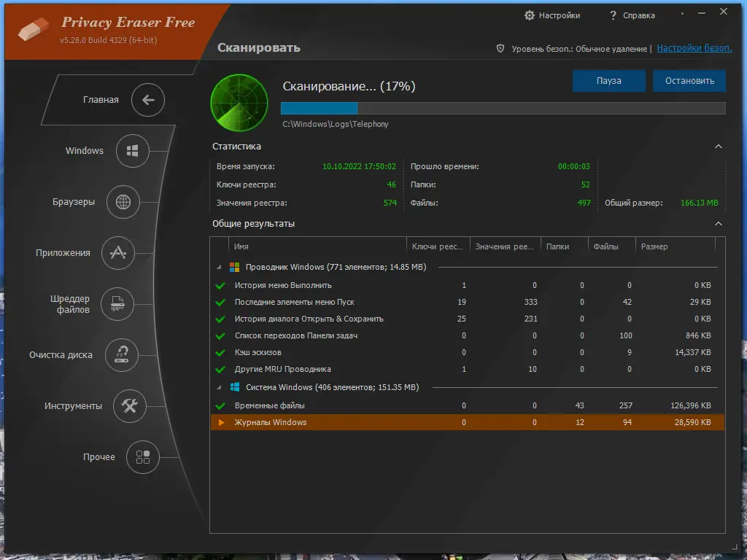Click the security level shield icon
The height and width of the screenshot is (560, 747).
coord(500,48)
